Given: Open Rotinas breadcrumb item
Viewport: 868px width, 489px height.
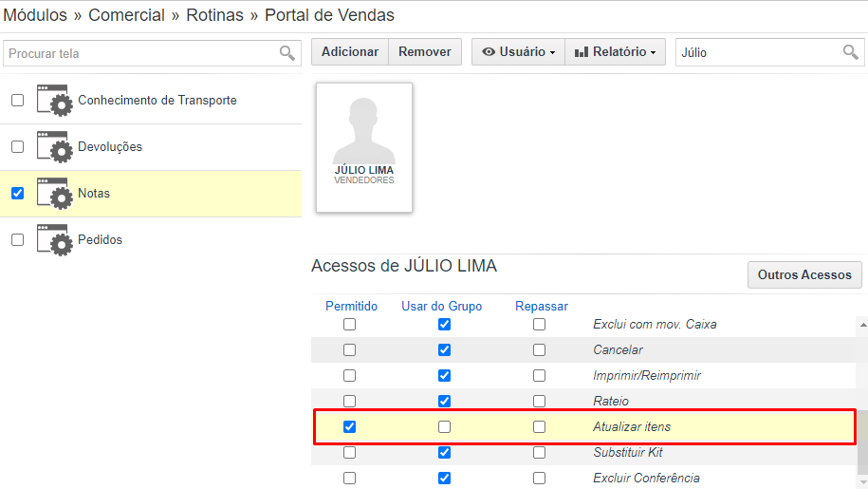Looking at the screenshot, I should click(214, 15).
